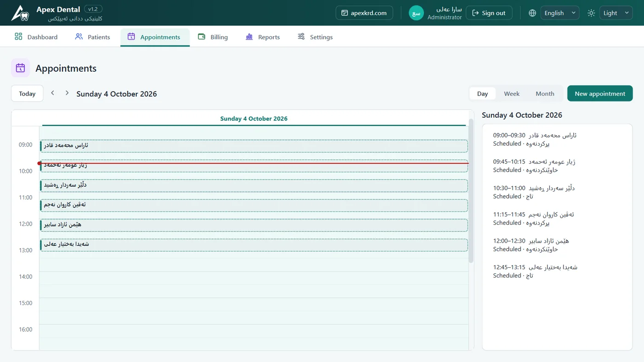The image size is (644, 362).
Task: Go to the next day arrow
Action: click(67, 93)
